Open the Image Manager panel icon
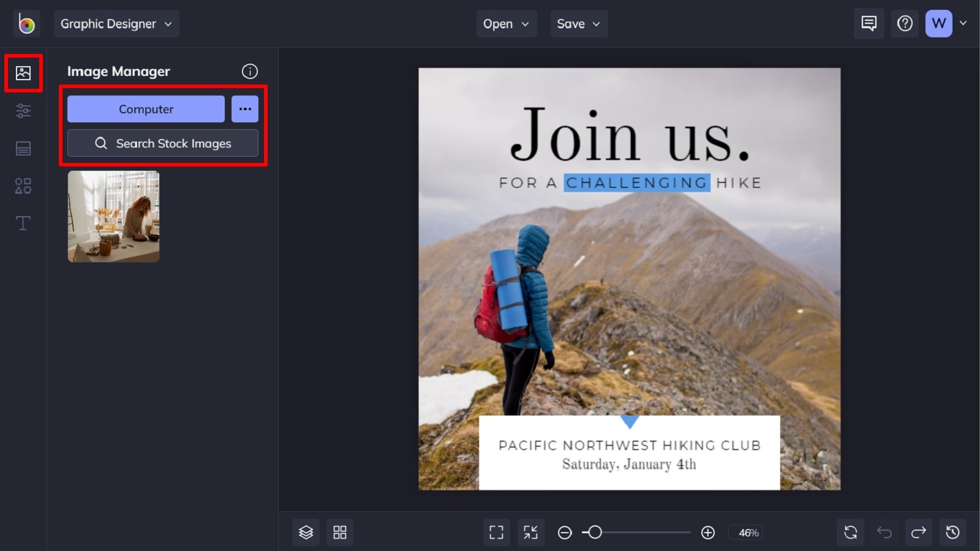The height and width of the screenshot is (551, 980). pyautogui.click(x=23, y=72)
